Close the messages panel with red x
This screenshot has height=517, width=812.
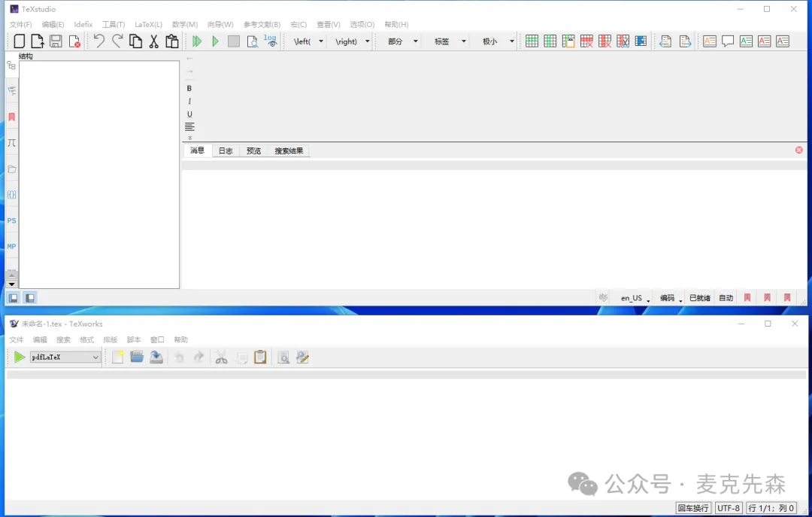click(x=798, y=150)
